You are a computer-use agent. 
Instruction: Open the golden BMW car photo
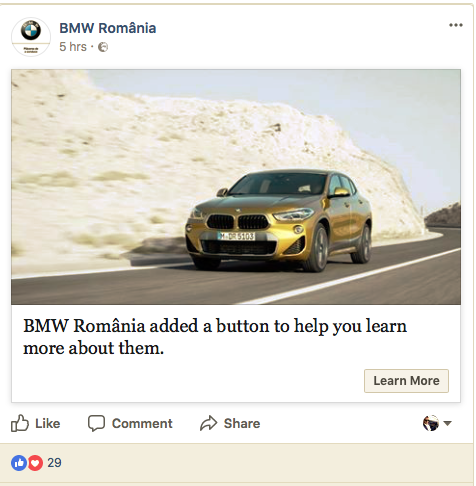(236, 187)
